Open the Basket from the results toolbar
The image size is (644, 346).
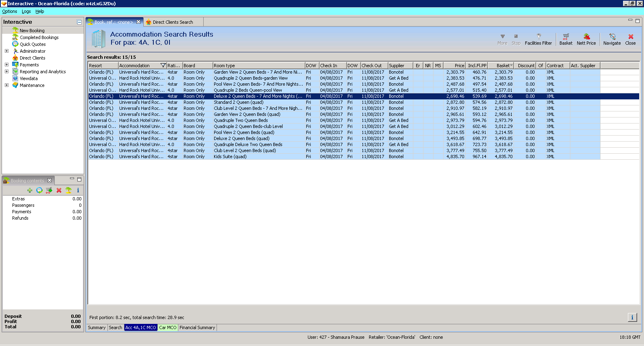coord(566,39)
